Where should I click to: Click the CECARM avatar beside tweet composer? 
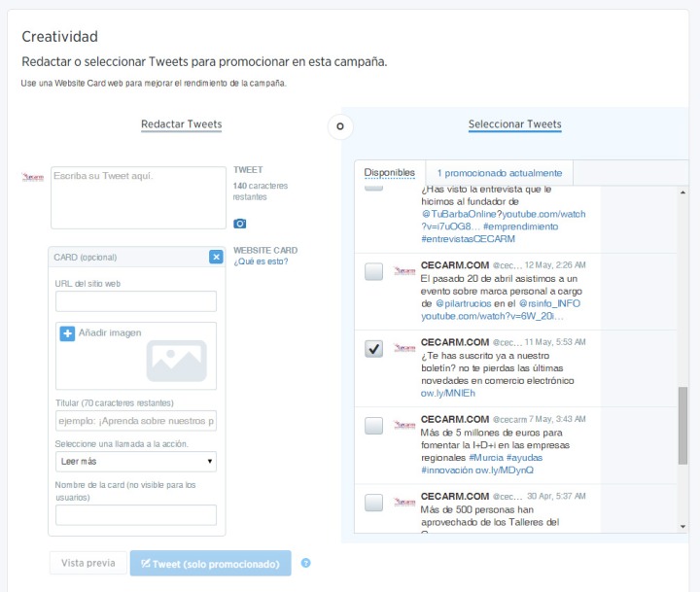34,177
